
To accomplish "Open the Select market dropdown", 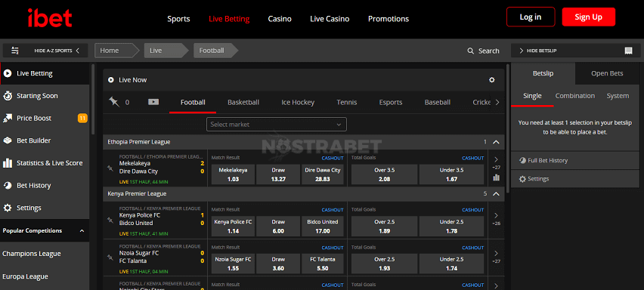I will (277, 125).
